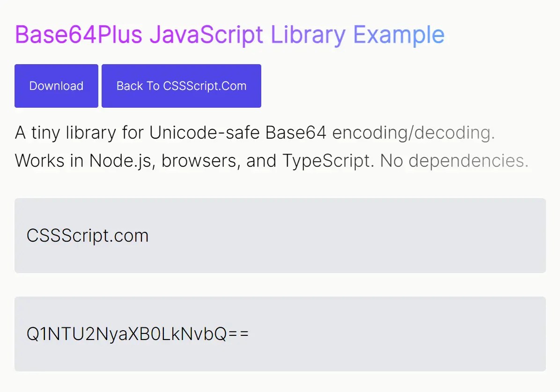Click the blank space below the output box
This screenshot has height=392, width=560.
click(x=280, y=383)
